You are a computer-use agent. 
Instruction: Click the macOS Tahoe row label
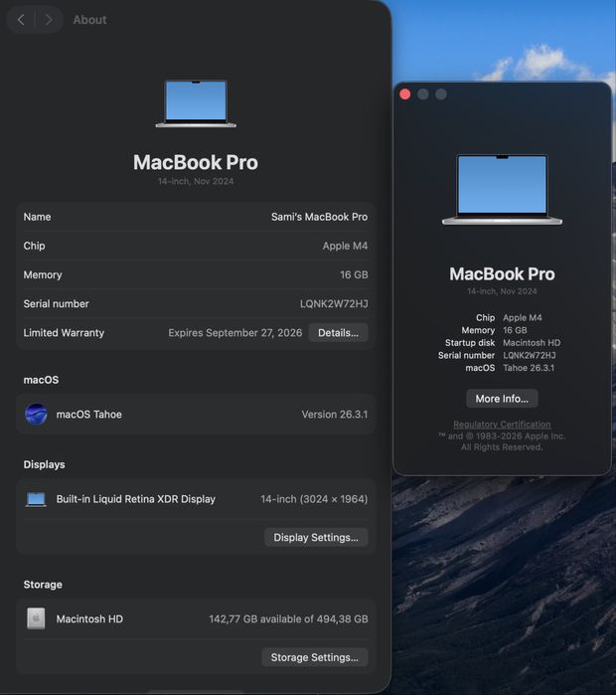pyautogui.click(x=89, y=415)
